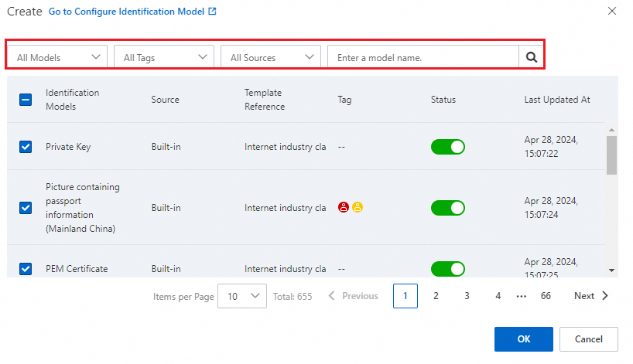Jump to page 66
Image resolution: width=633 pixels, height=364 pixels.
[546, 296]
